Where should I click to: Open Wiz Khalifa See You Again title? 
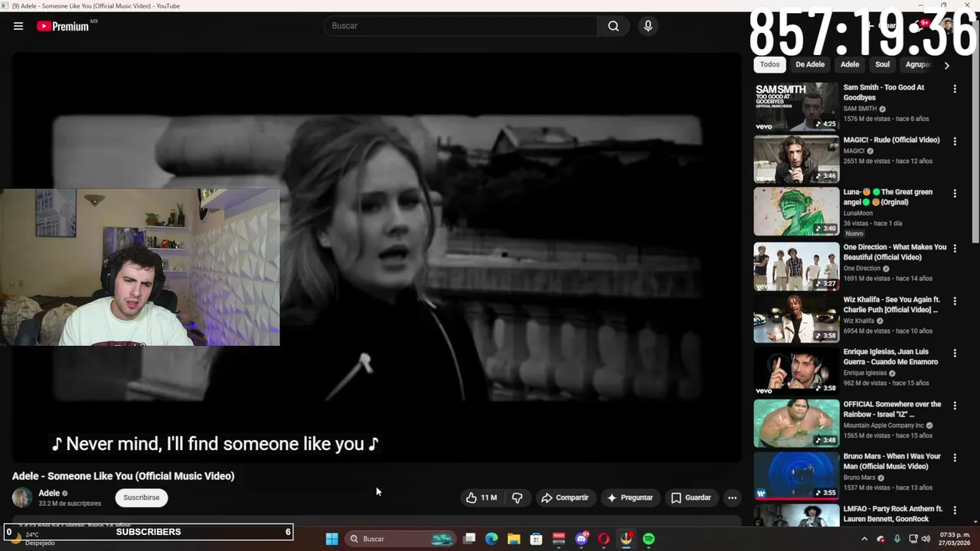click(x=892, y=305)
